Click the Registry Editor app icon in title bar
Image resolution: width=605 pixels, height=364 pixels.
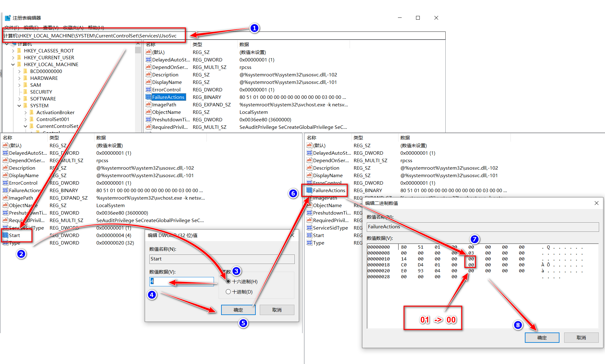pyautogui.click(x=8, y=18)
